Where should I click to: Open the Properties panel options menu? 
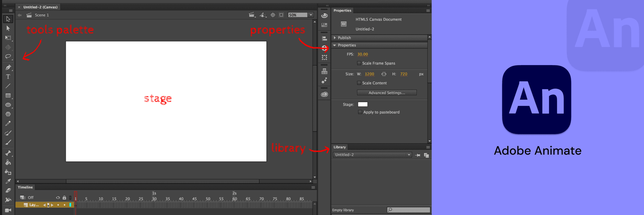point(428,11)
